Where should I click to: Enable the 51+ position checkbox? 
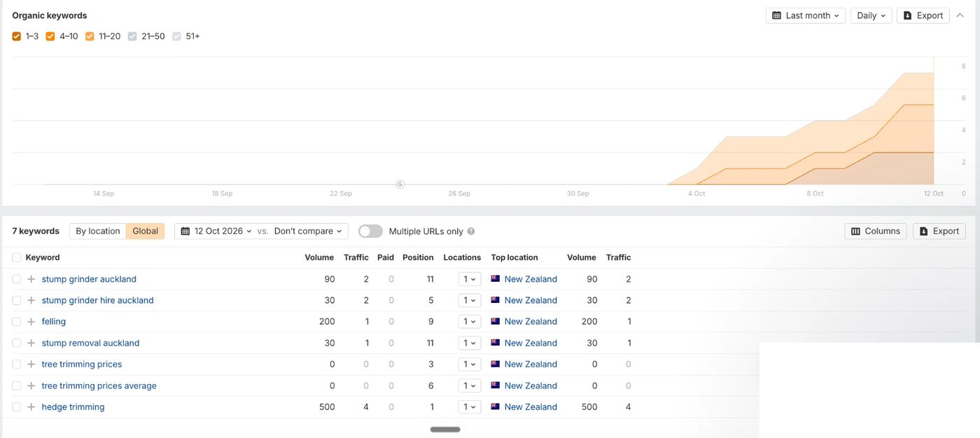point(176,36)
